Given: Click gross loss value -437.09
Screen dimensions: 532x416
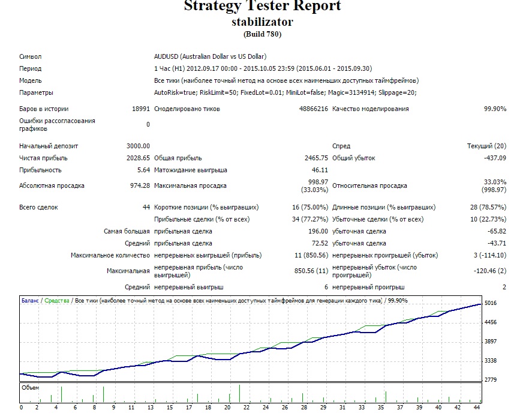Looking at the screenshot, I should pyautogui.click(x=495, y=158).
